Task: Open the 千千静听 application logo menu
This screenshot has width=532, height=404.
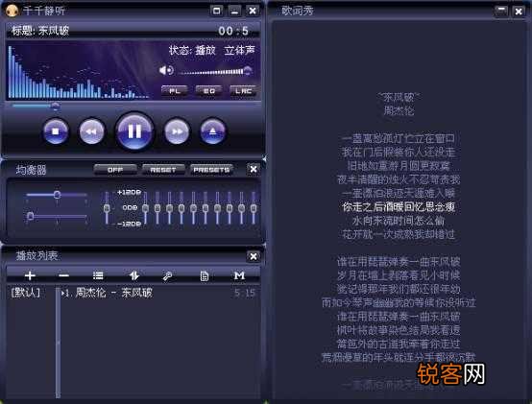Action: click(12, 11)
